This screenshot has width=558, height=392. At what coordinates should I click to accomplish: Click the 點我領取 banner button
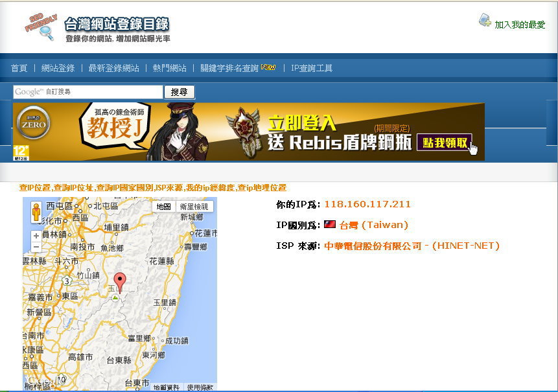(x=445, y=143)
